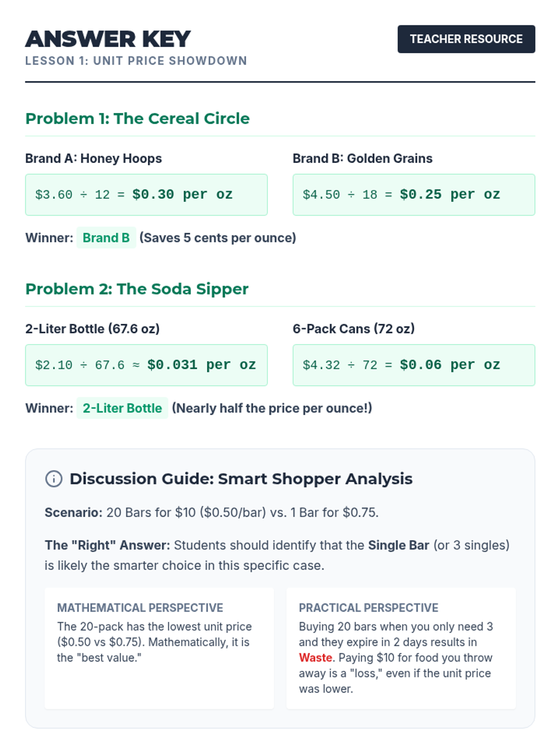This screenshot has width=560, height=747.
Task: Click the Mathematical Perspective card
Action: [159, 648]
